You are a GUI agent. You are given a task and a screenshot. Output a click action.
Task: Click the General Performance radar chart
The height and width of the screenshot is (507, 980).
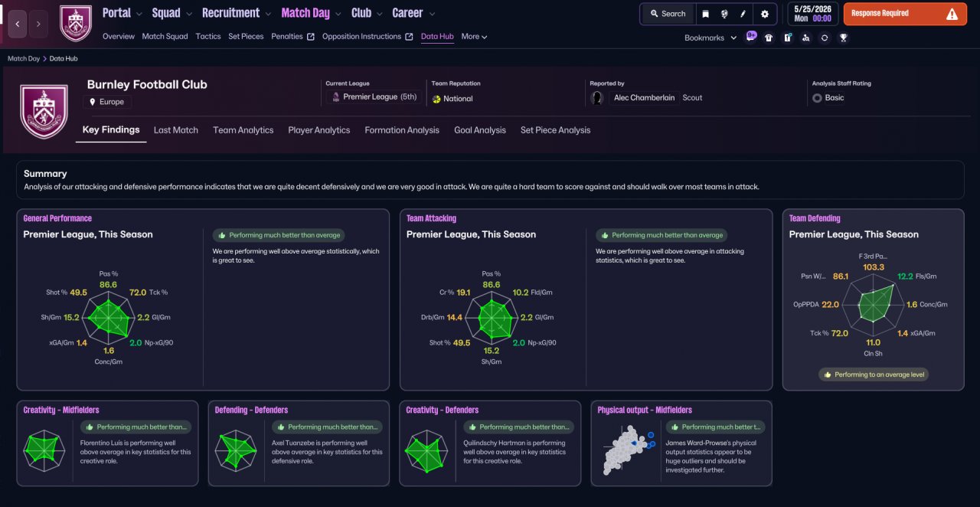pyautogui.click(x=108, y=318)
